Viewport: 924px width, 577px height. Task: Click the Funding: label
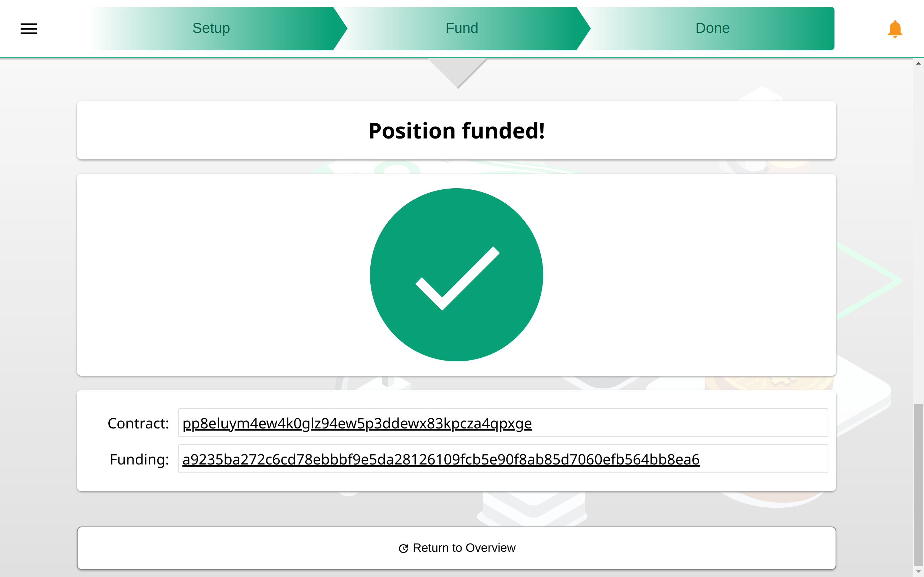pyautogui.click(x=139, y=459)
